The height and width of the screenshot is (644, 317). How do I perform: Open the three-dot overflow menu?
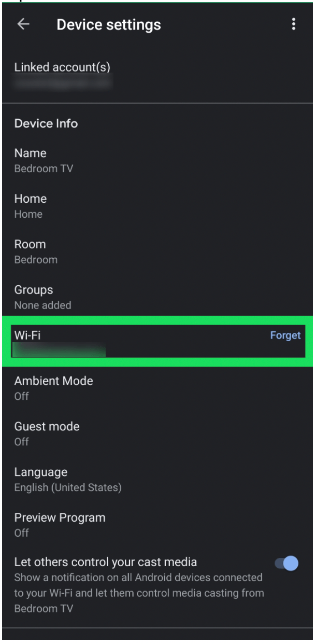pyautogui.click(x=294, y=24)
